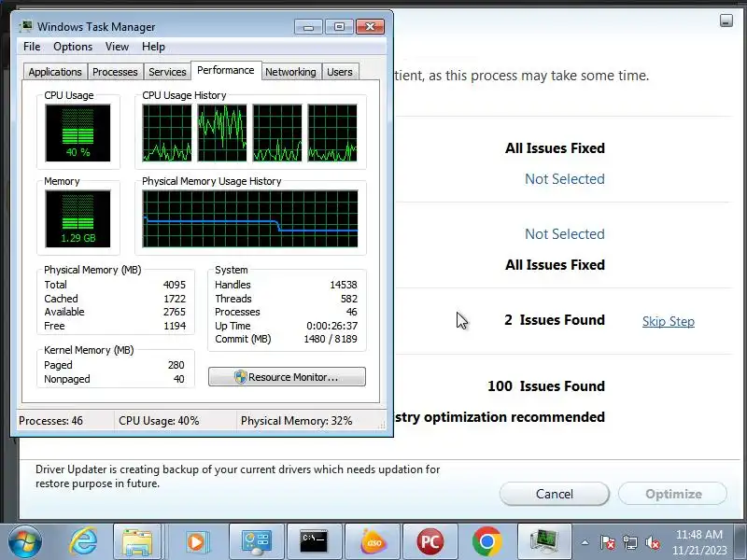Click the muted volume tray icon
Image resolution: width=747 pixels, height=560 pixels.
[652, 542]
